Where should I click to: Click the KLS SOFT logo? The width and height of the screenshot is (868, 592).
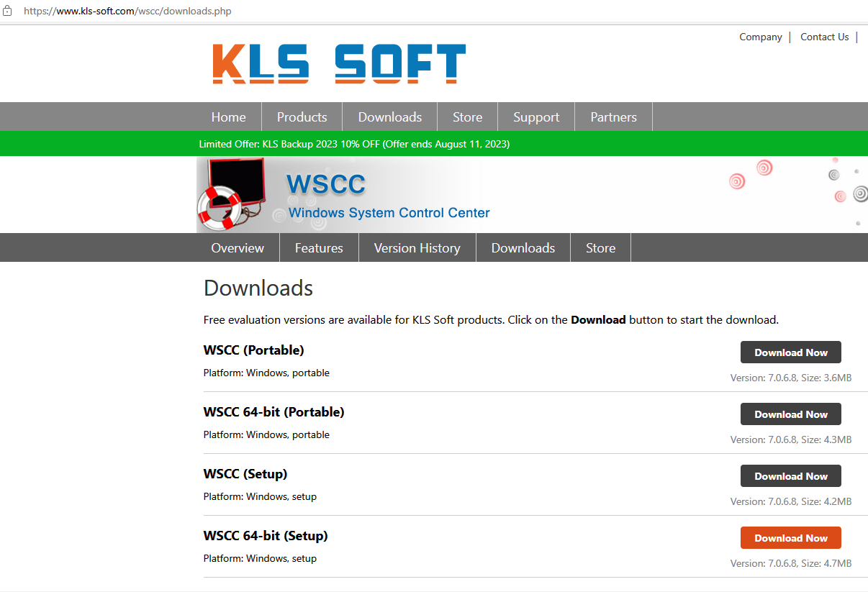click(x=339, y=63)
